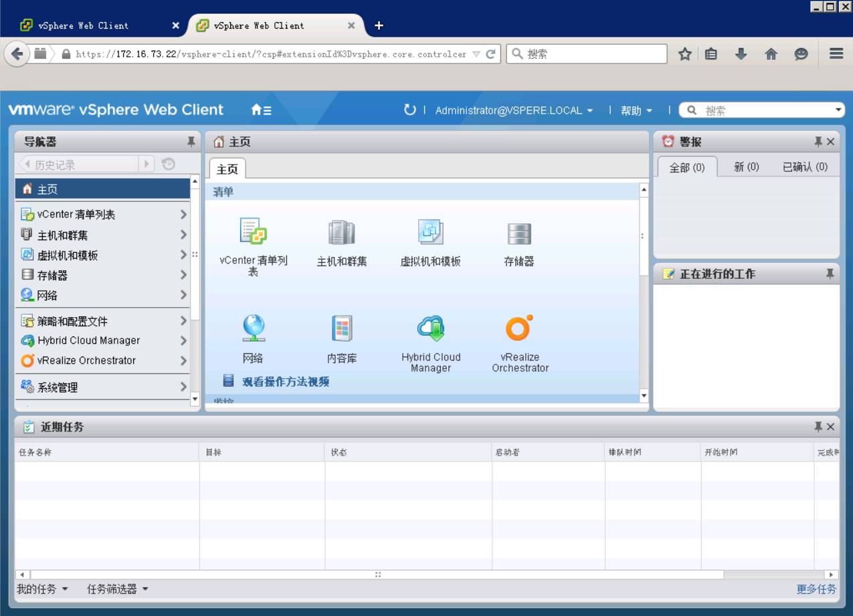Pin the Navigator panel

coord(191,142)
